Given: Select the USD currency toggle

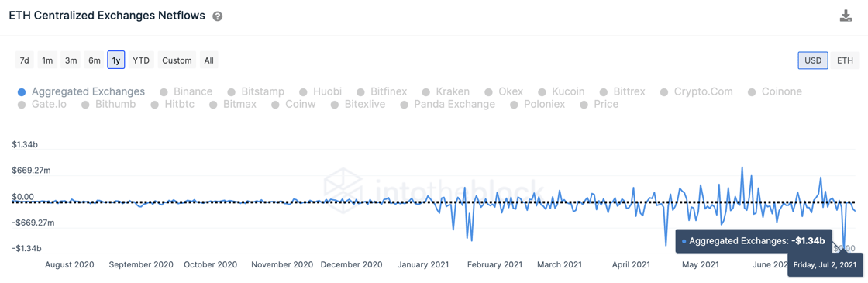Looking at the screenshot, I should (x=813, y=60).
